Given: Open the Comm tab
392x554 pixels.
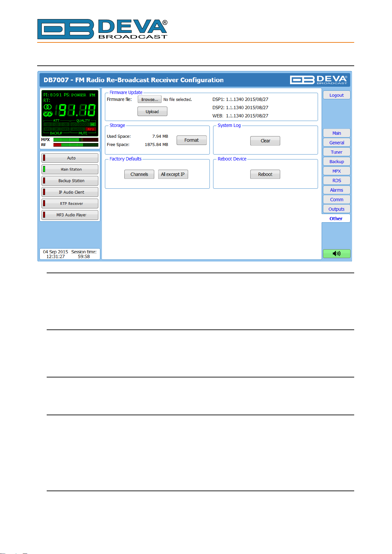Looking at the screenshot, I should 336,200.
